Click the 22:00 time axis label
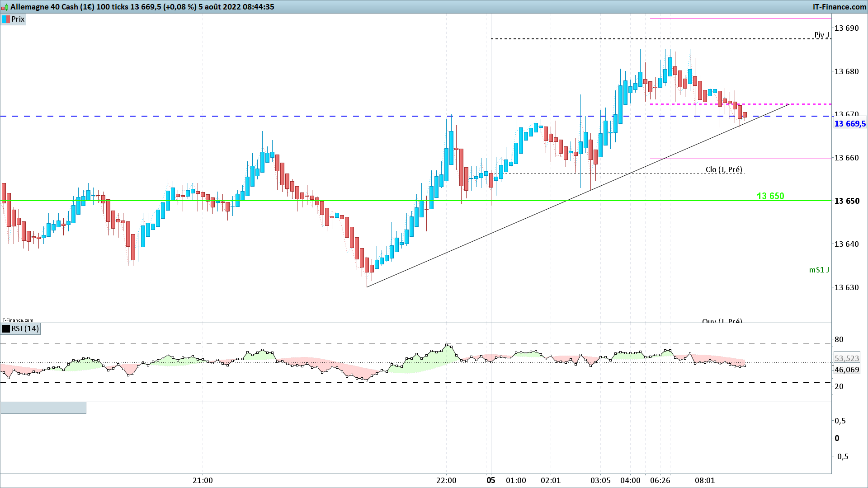Viewport: 868px width, 488px height. (446, 480)
